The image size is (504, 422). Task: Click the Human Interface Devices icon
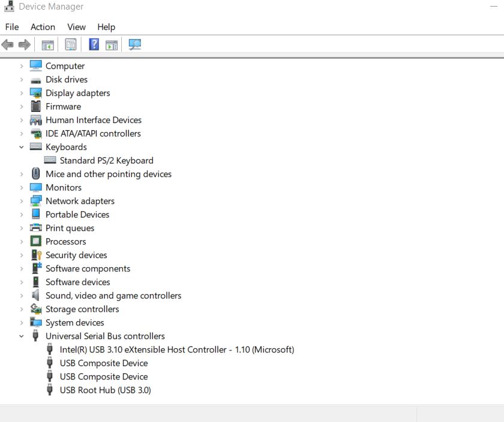(x=35, y=120)
